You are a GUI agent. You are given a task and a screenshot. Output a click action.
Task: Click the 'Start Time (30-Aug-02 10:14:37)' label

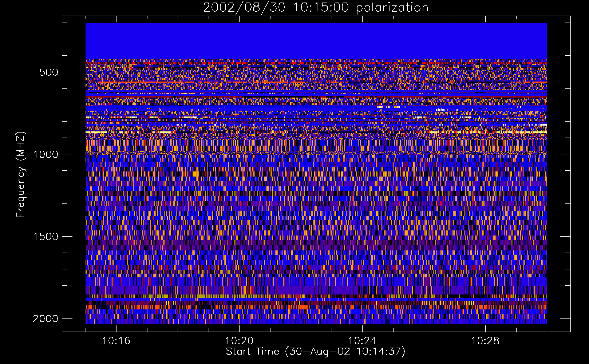pyautogui.click(x=316, y=352)
